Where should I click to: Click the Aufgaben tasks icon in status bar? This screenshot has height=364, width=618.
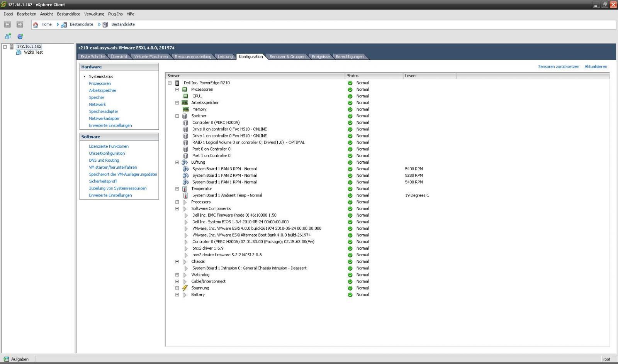(6, 359)
